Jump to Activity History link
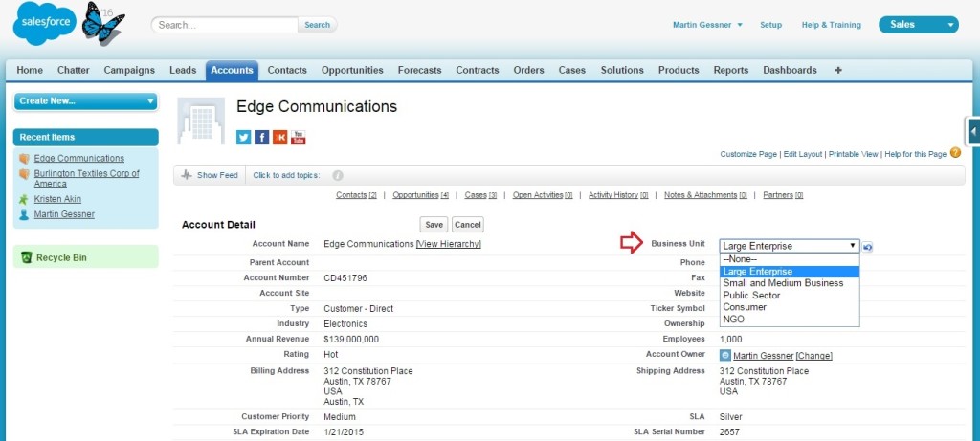Image resolution: width=980 pixels, height=441 pixels. 618,195
